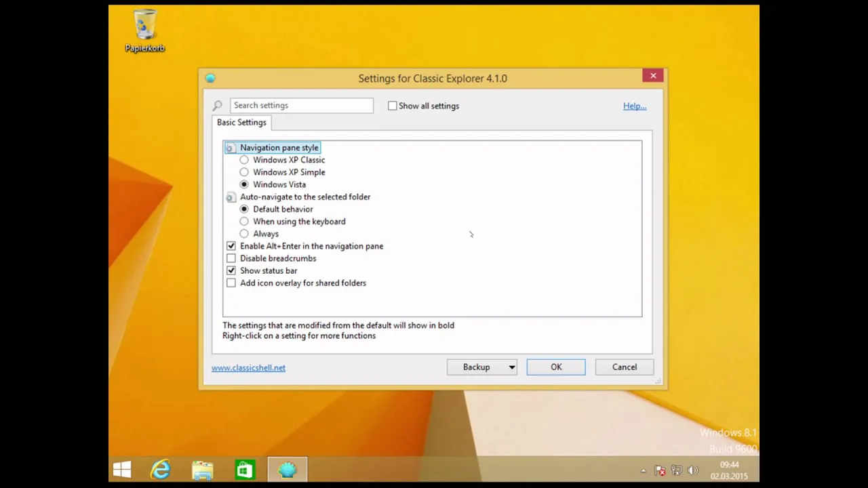868x488 pixels.
Task: Open the volume speaker tray icon
Action: point(692,470)
